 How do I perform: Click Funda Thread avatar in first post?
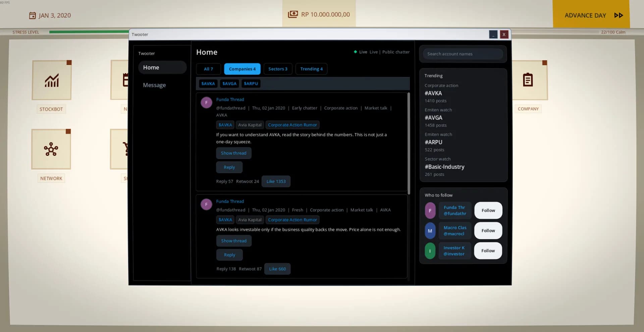tap(206, 103)
